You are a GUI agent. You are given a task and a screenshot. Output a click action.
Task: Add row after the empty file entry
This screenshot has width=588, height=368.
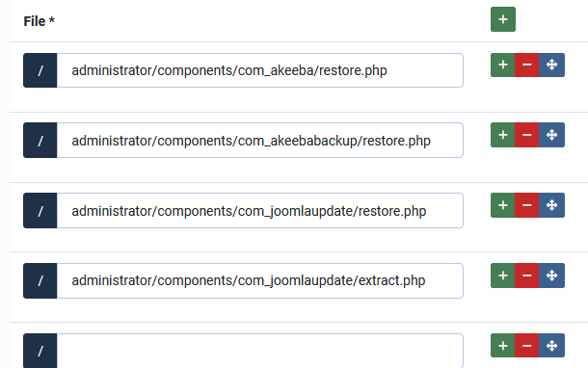[x=502, y=346]
